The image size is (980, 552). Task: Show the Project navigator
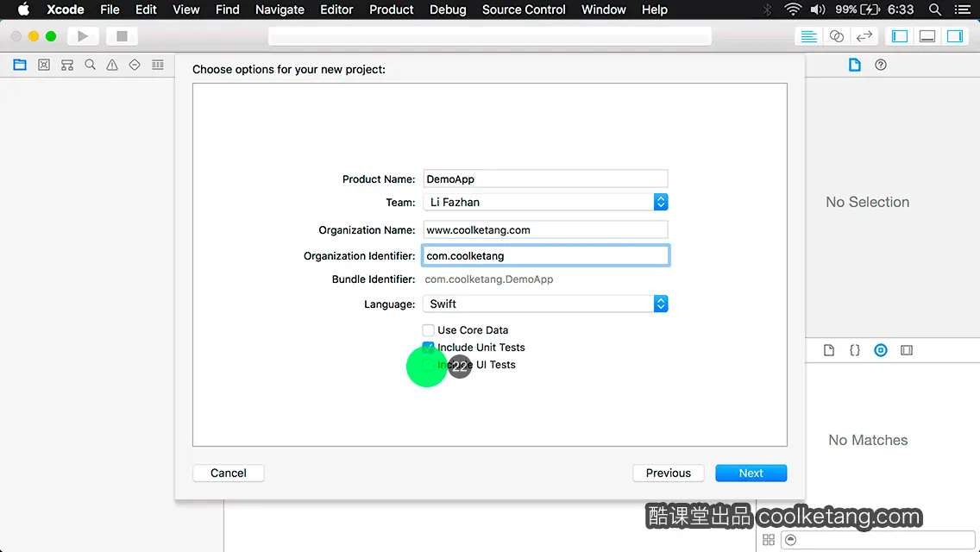(x=20, y=65)
